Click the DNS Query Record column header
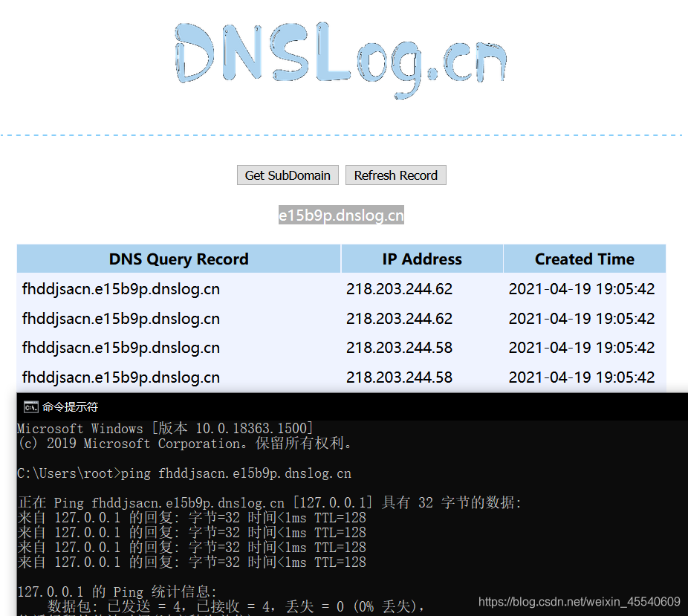Image resolution: width=688 pixels, height=616 pixels. point(178,259)
